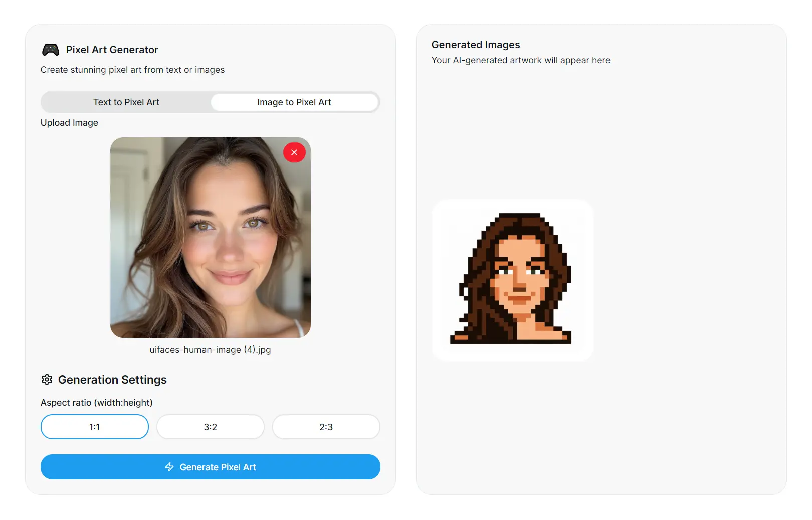
Task: Open the generated pixel art portrait
Action: (513, 280)
